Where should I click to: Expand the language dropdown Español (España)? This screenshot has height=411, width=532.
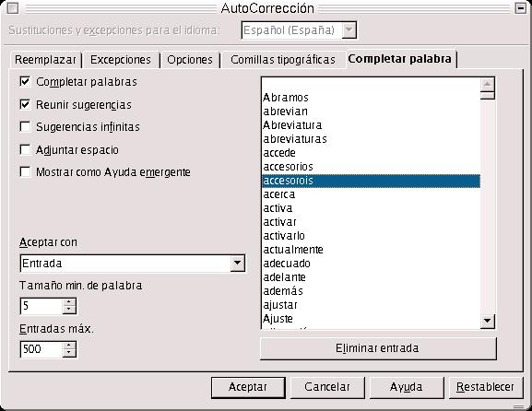[x=349, y=30]
